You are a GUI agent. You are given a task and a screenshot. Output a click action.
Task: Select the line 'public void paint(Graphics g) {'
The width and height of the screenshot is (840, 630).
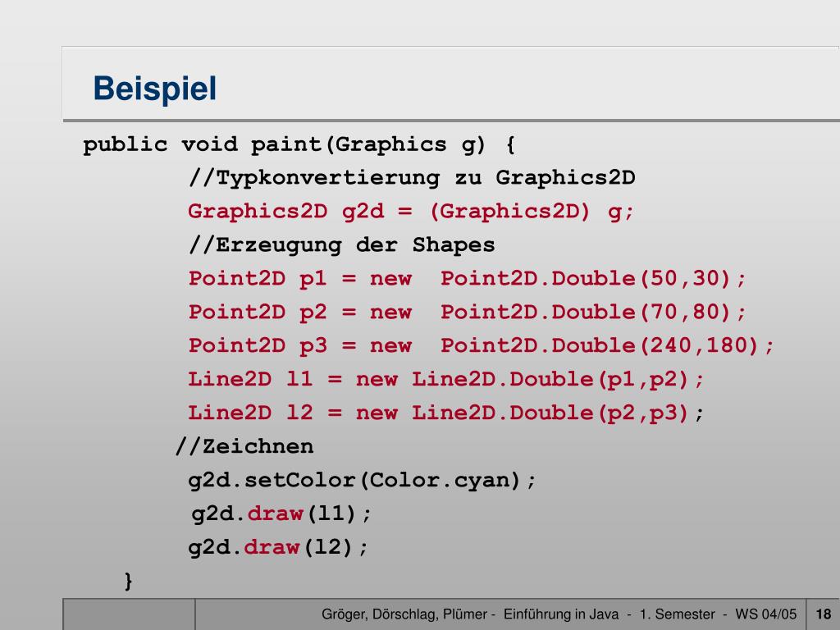(299, 145)
